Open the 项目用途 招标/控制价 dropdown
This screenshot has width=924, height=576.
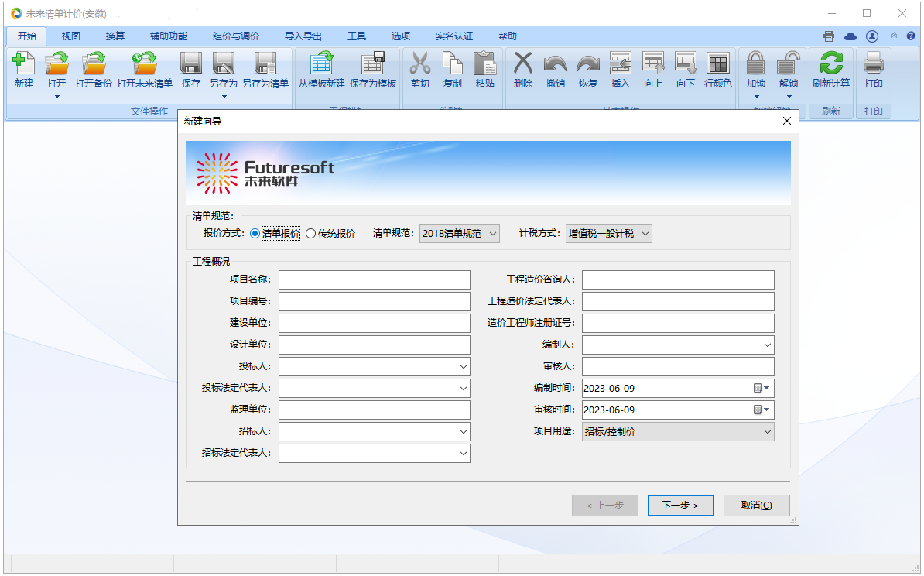point(678,431)
